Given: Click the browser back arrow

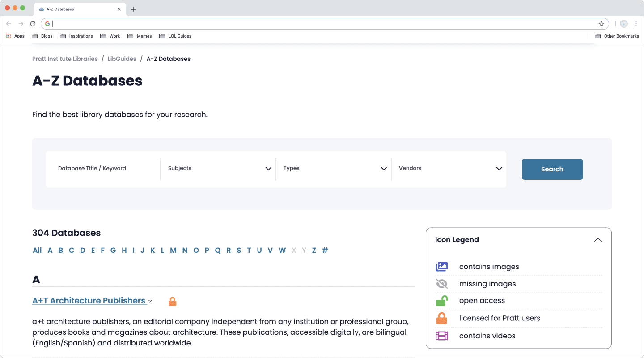Looking at the screenshot, I should click(x=8, y=24).
